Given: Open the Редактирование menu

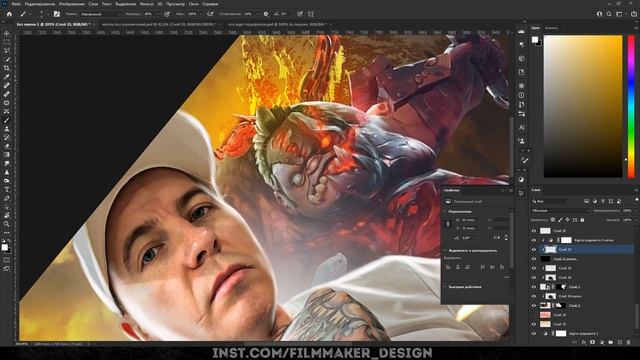Looking at the screenshot, I should tap(40, 4).
